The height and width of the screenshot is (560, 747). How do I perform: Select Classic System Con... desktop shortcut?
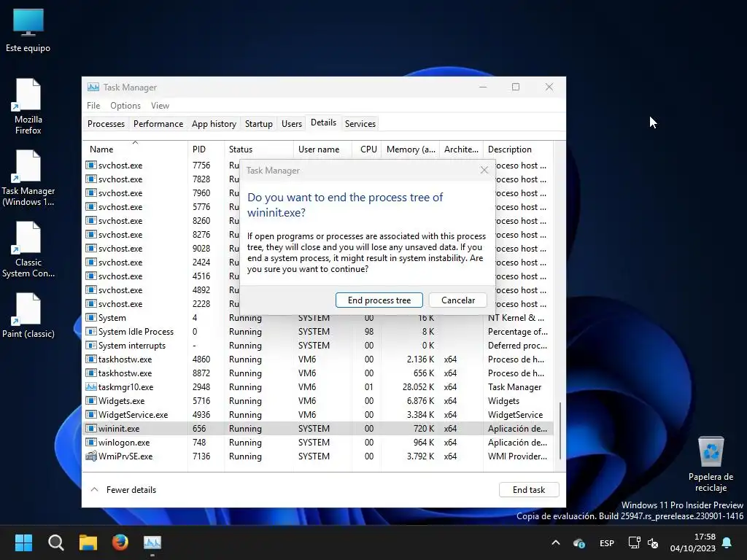click(x=28, y=249)
